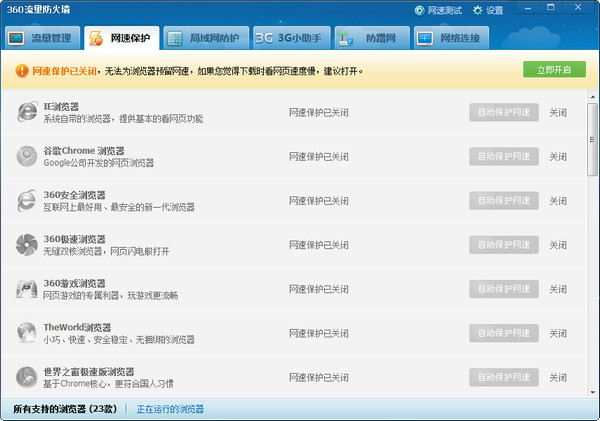This screenshot has height=421, width=600.
Task: Click 网速保护已关闭 status in IE浏览器 row
Action: click(318, 113)
